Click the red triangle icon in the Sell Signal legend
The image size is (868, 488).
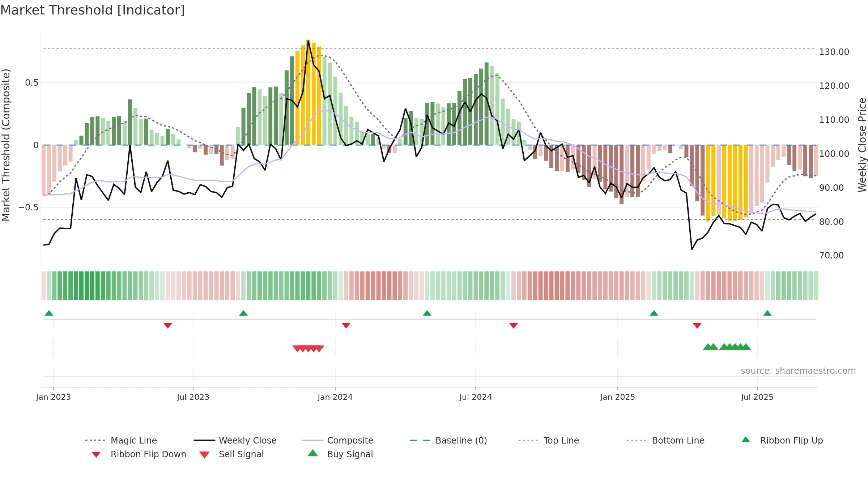(204, 455)
